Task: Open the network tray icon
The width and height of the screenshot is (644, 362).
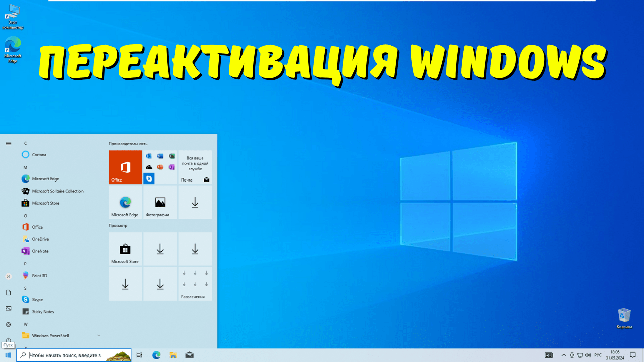Action: [x=580, y=355]
